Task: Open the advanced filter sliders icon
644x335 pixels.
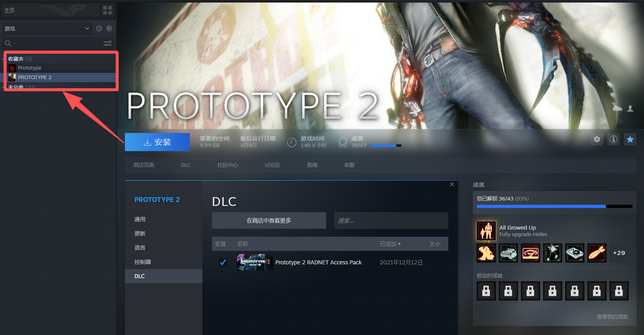Action: click(x=107, y=44)
